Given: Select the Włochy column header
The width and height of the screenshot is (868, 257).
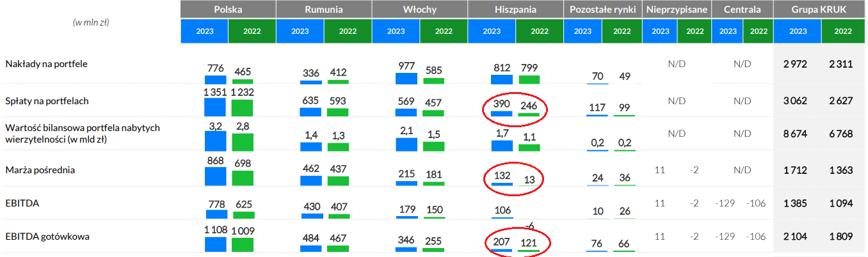Looking at the screenshot, I should point(420,10).
